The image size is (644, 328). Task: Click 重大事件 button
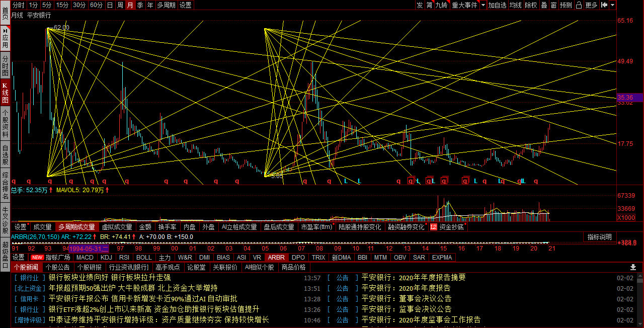[x=464, y=5]
